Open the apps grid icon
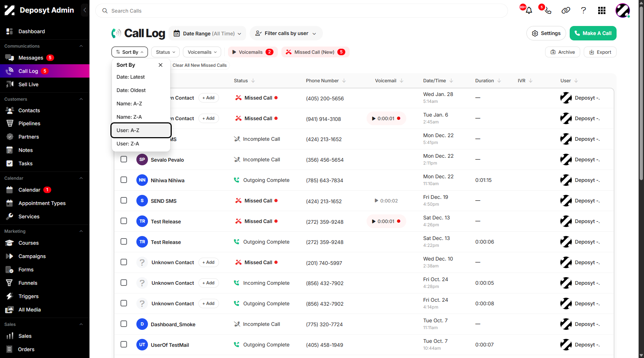 (x=601, y=10)
